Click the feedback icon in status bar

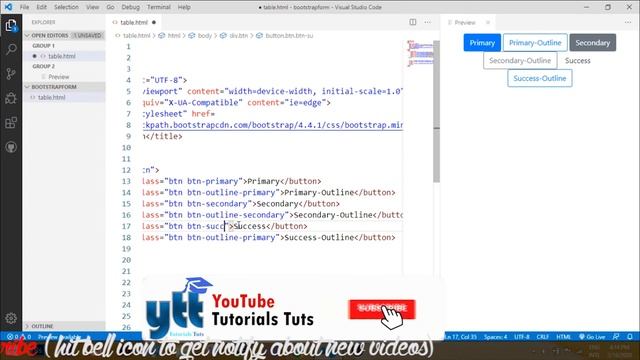616,337
